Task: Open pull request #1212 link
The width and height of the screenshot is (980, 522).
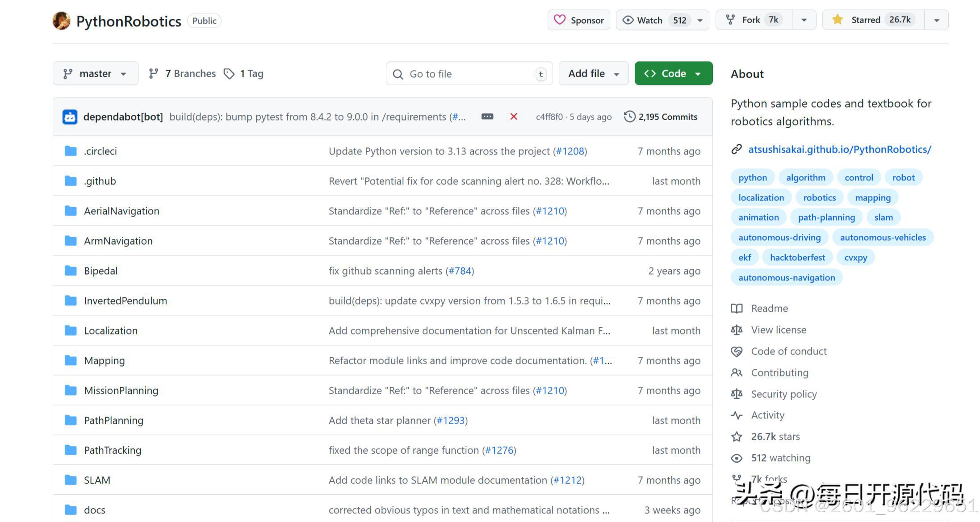Action: (x=567, y=480)
